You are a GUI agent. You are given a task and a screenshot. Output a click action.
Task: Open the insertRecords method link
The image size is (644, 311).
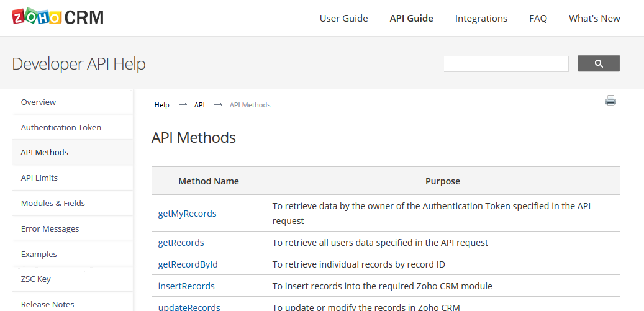[x=186, y=286]
